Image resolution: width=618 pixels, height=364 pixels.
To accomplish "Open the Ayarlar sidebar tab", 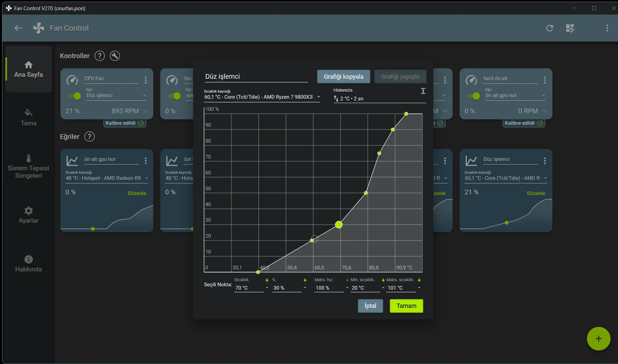I will 28,215.
